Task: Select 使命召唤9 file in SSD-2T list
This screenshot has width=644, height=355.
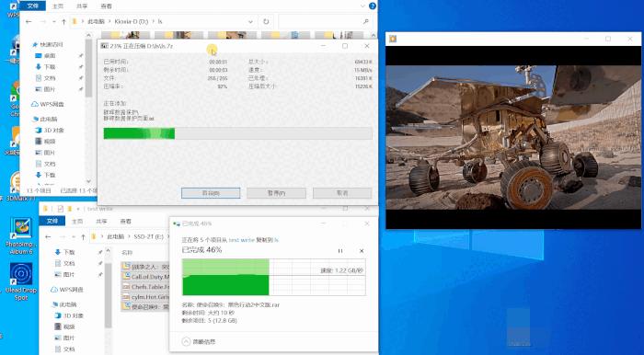Action: click(x=145, y=306)
